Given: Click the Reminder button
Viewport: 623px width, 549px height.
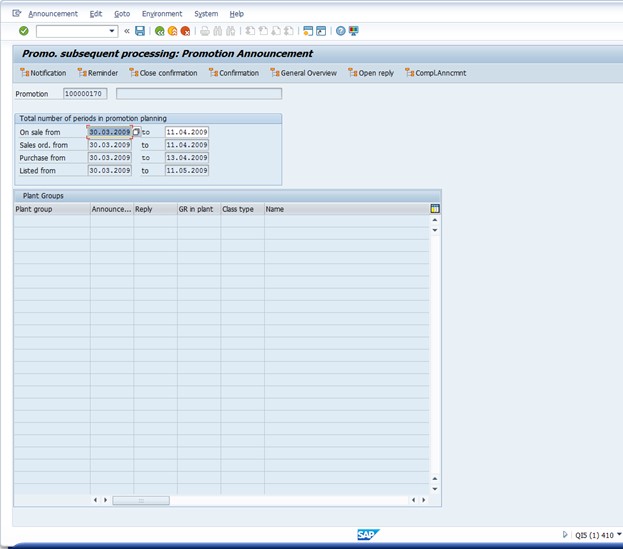Looking at the screenshot, I should (98, 73).
